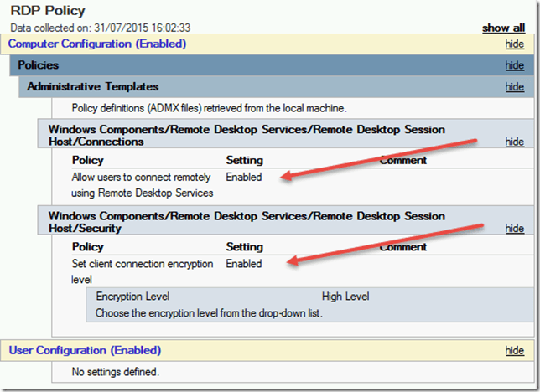Screen dimensions: 540x392
Task: Select the Session Host/Connections section heading
Action: point(247,136)
